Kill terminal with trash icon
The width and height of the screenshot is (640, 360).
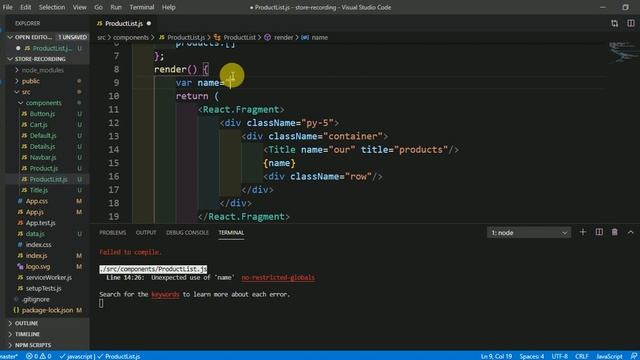(614, 232)
